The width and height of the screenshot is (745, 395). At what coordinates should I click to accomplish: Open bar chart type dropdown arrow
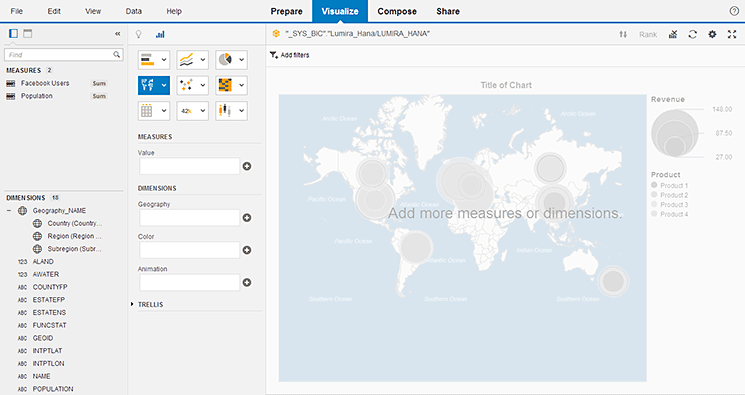[164, 60]
